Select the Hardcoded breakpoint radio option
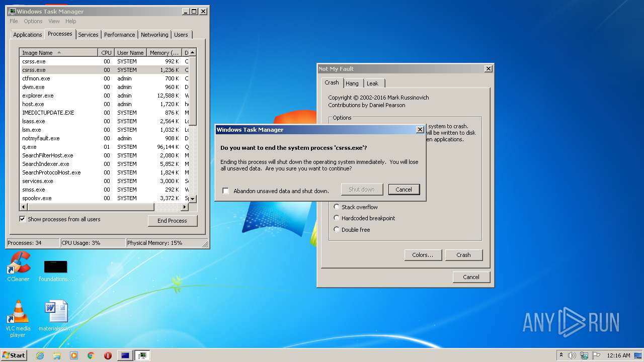Image resolution: width=644 pixels, height=362 pixels. (x=337, y=218)
